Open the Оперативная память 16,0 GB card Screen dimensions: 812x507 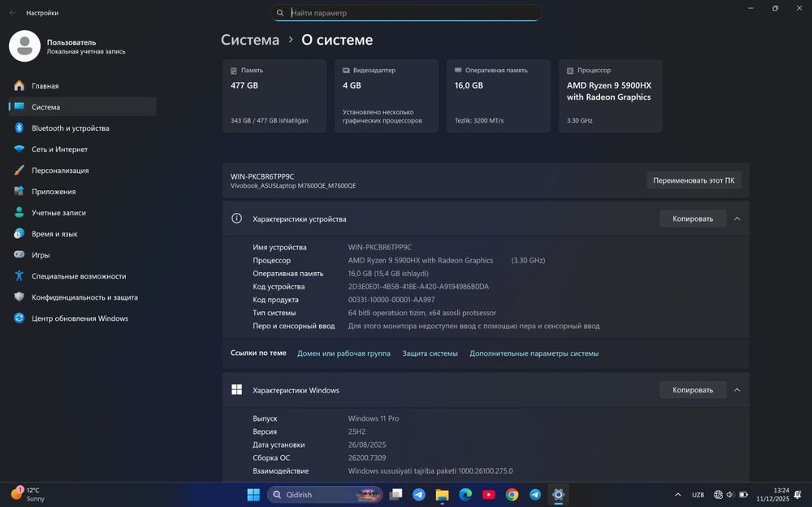coord(499,96)
